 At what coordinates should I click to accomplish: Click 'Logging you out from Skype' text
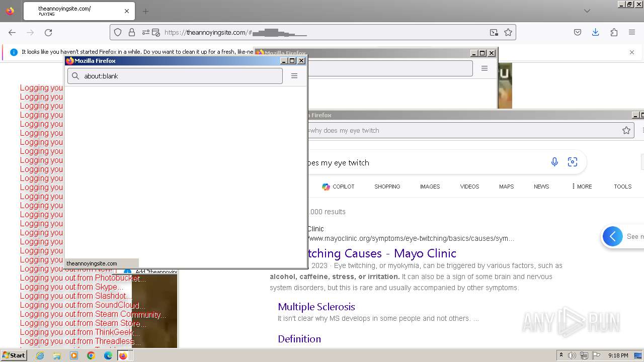(71, 287)
